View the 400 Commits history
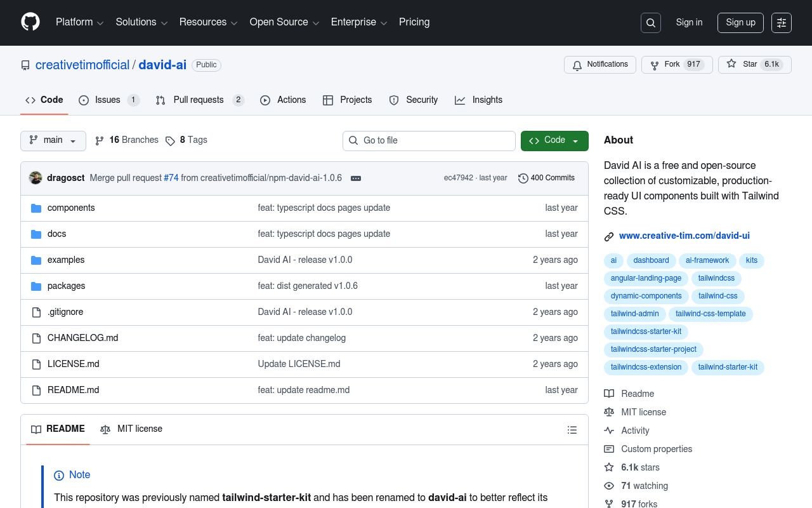Screen dimensions: 812x508 pos(546,178)
